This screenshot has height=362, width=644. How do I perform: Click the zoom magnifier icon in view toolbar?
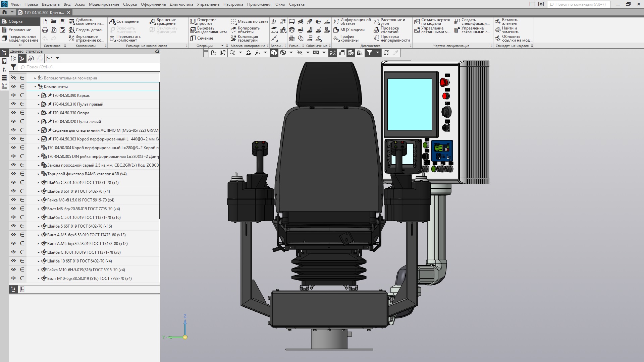[x=232, y=53]
